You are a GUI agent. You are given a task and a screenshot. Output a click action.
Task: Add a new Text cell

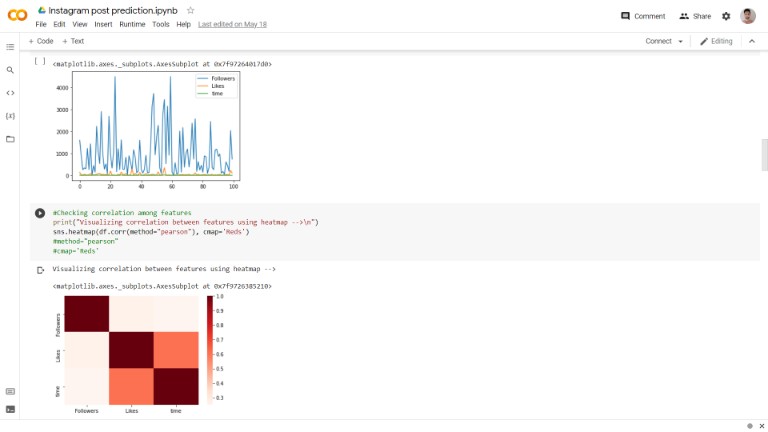[73, 41]
